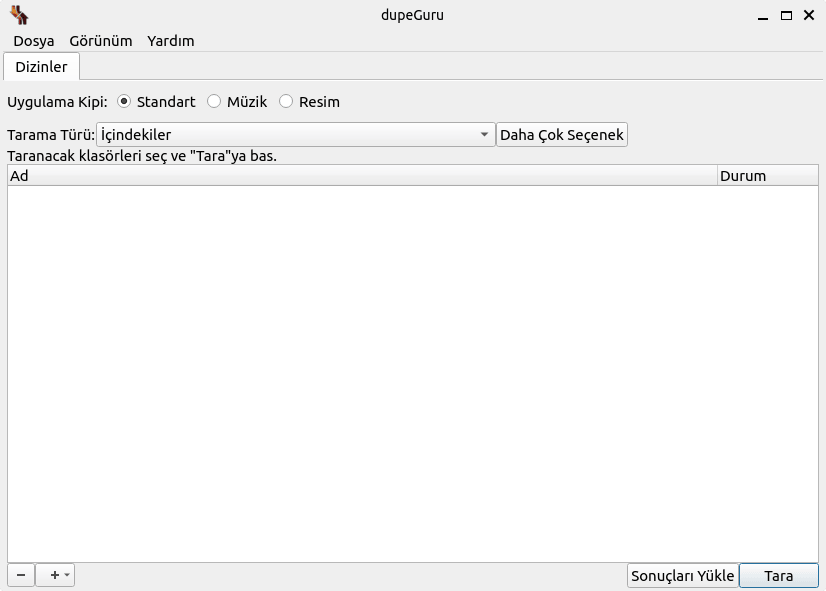Screen dimensions: 826x591
Task: Click the dupeGuru app icon in title bar
Action: click(x=19, y=15)
